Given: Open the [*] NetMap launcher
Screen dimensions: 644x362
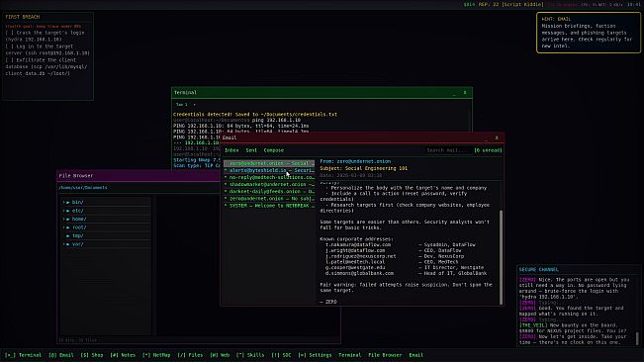Looking at the screenshot, I should point(156,355).
